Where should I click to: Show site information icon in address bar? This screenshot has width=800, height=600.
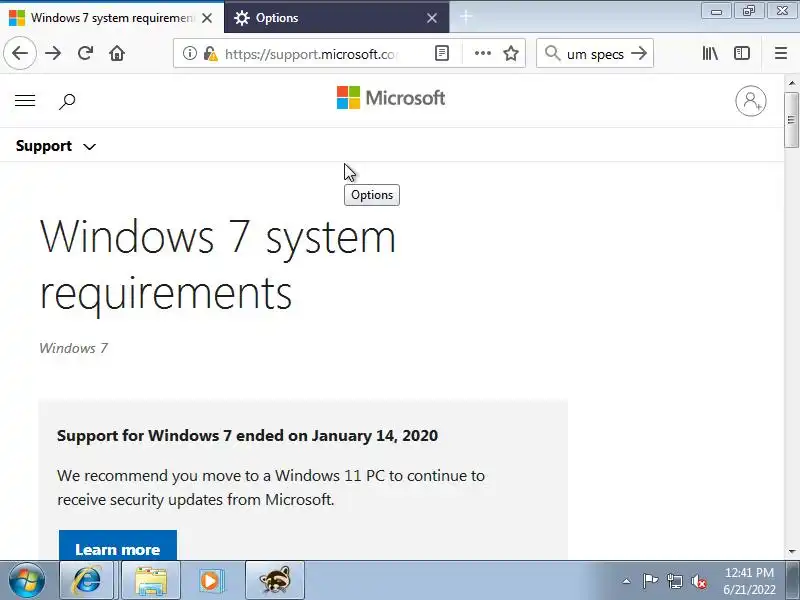pyautogui.click(x=190, y=53)
